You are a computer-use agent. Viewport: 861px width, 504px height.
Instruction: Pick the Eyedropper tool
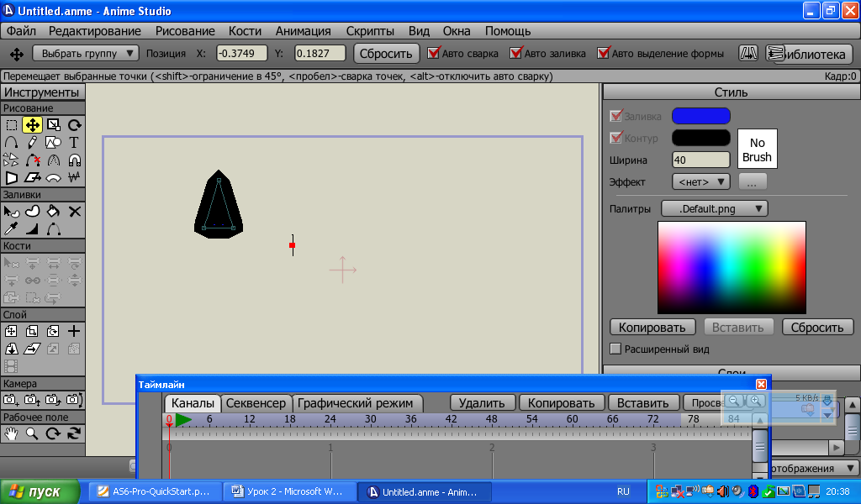pyautogui.click(x=11, y=228)
